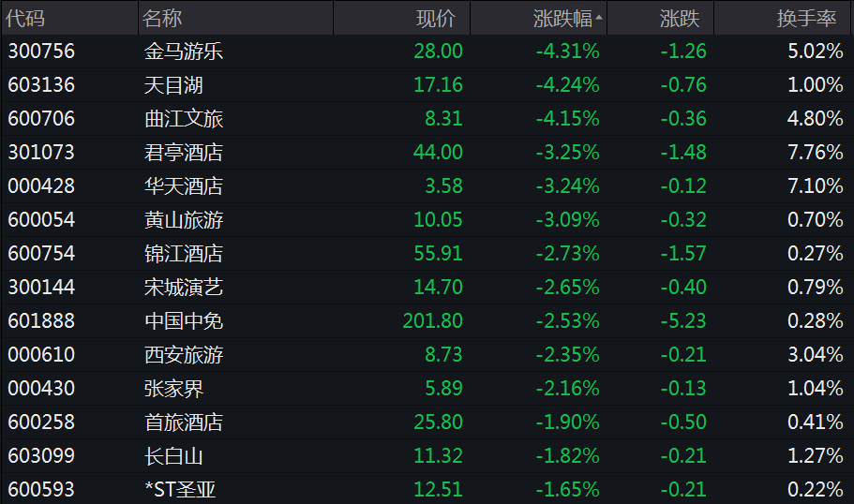The width and height of the screenshot is (854, 504).
Task: Select stock code 603136
Action: click(x=41, y=85)
